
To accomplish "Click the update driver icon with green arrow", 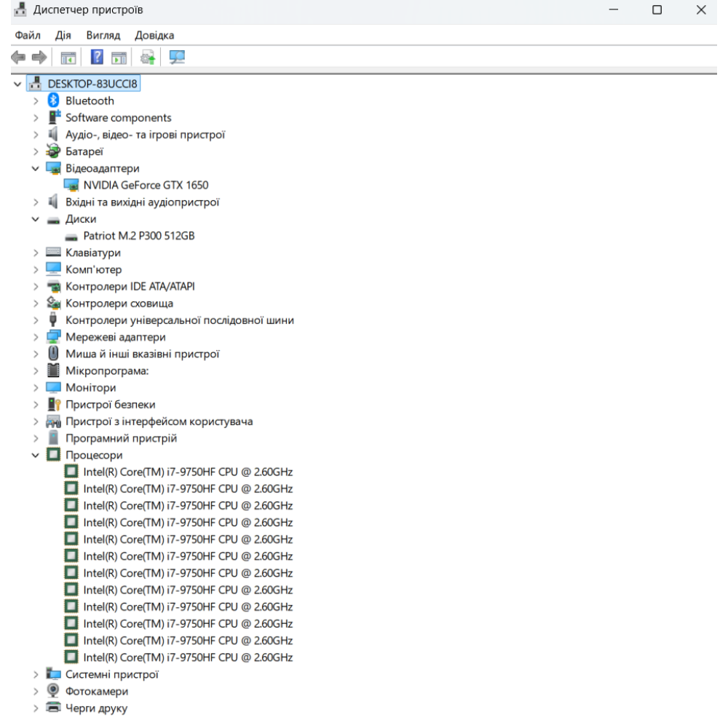I will 148,58.
